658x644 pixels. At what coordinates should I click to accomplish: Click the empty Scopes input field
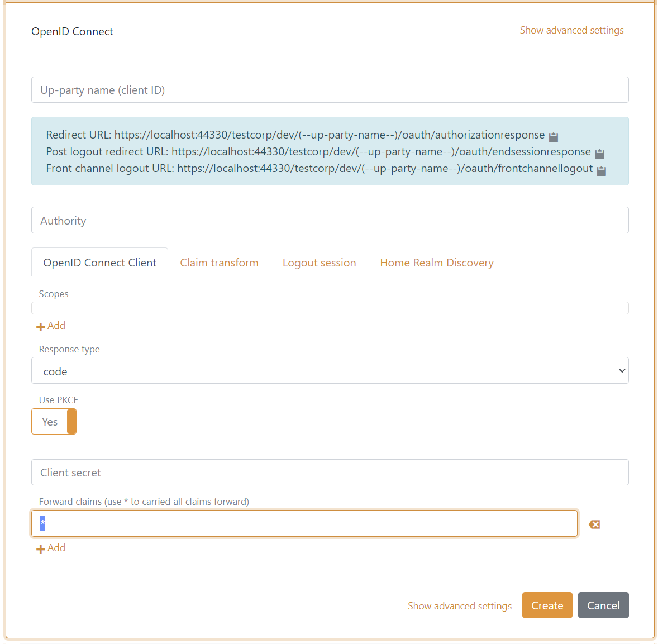(x=330, y=307)
